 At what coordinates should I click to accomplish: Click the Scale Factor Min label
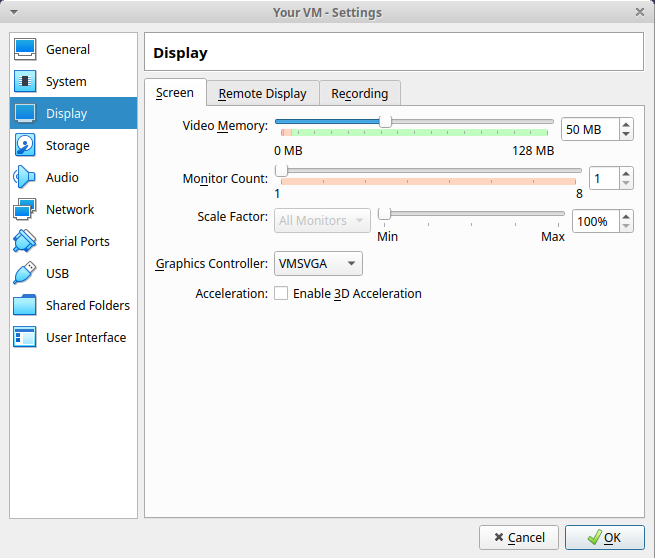click(387, 237)
